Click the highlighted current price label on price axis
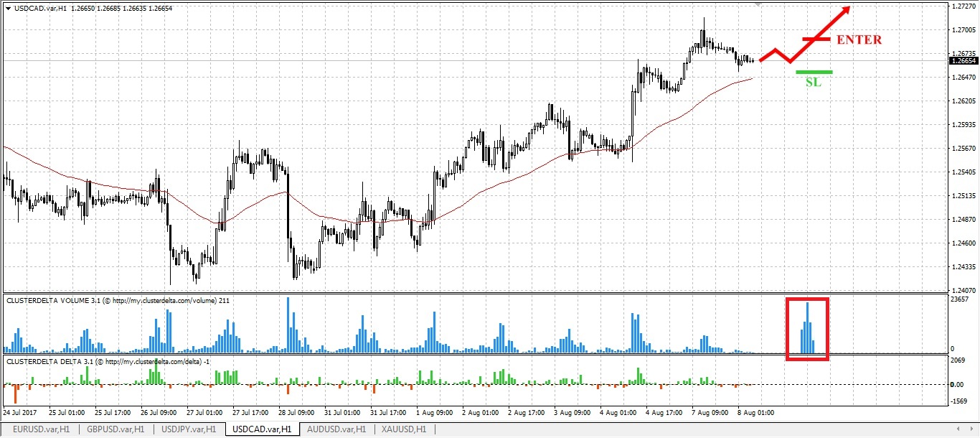 pyautogui.click(x=963, y=61)
